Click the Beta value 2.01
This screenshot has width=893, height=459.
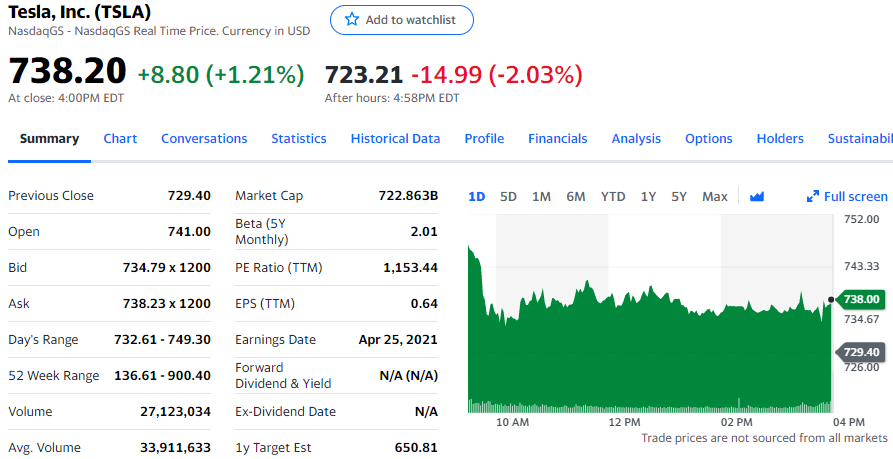pyautogui.click(x=424, y=231)
